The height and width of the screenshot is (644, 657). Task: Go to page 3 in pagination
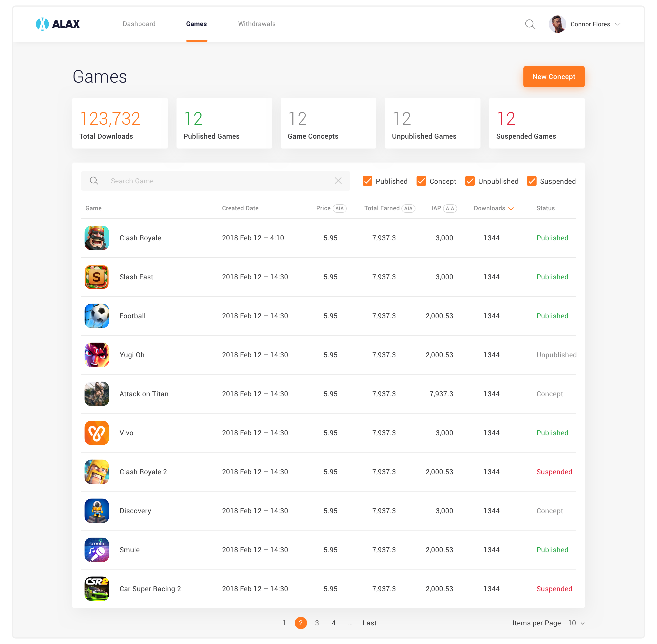pos(317,623)
